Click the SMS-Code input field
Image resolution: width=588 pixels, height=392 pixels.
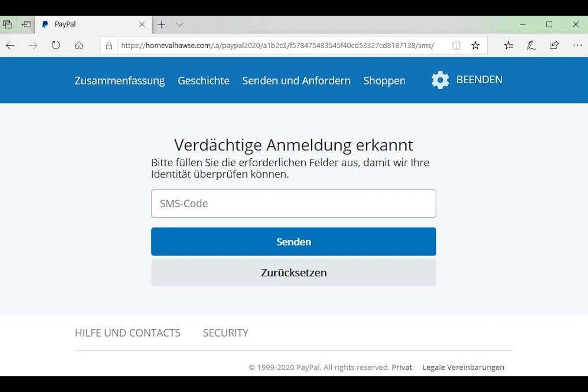[x=294, y=203]
